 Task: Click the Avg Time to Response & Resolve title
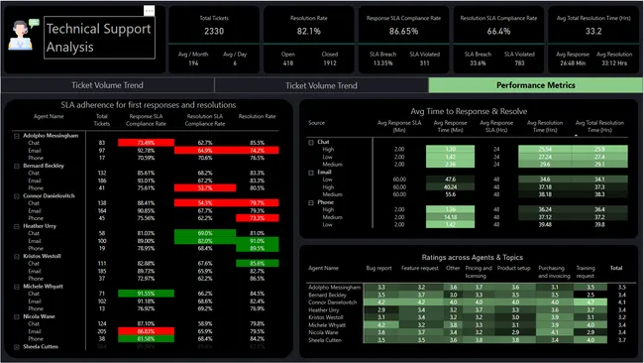469,111
